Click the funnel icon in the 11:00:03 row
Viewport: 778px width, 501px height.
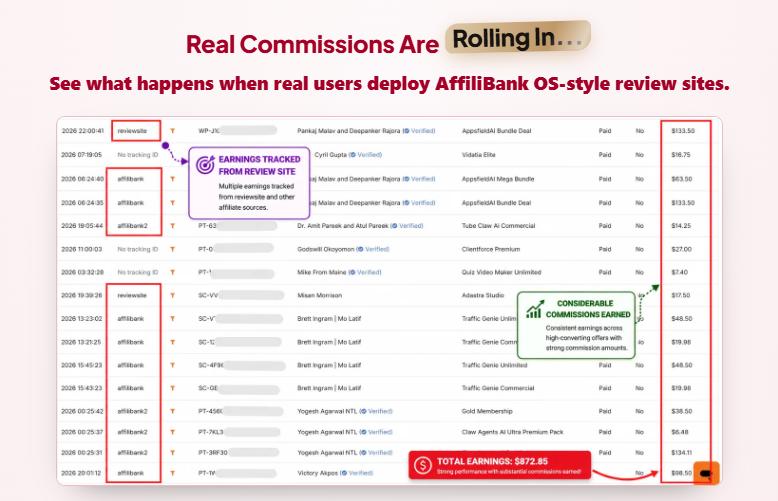coord(173,250)
